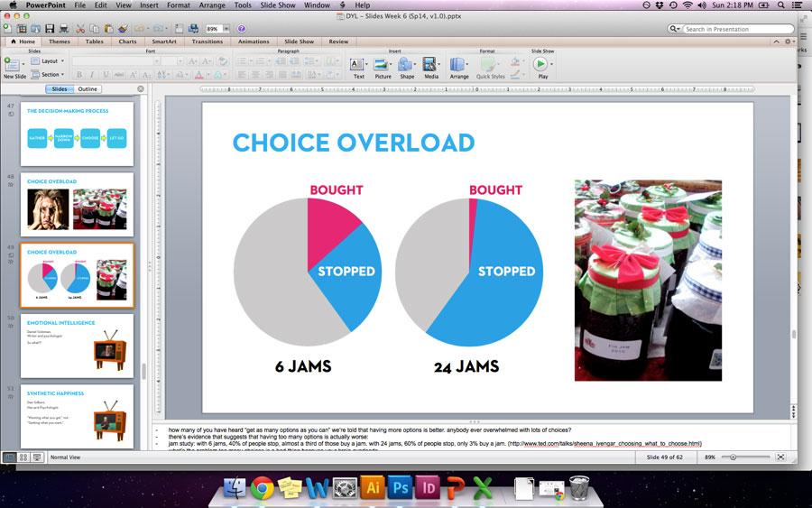The height and width of the screenshot is (508, 812).
Task: Open the Themes ribbon tab
Action: [60, 42]
